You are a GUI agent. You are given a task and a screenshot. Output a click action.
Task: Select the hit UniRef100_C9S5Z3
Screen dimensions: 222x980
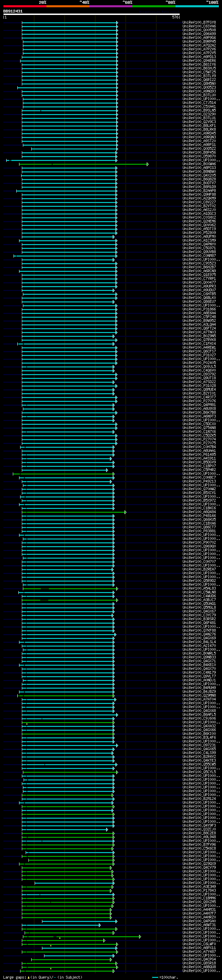click(x=199, y=263)
